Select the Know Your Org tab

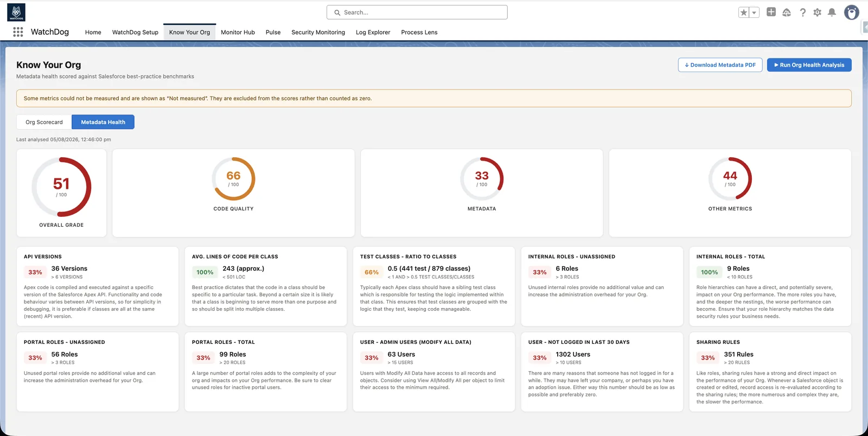[x=189, y=32]
